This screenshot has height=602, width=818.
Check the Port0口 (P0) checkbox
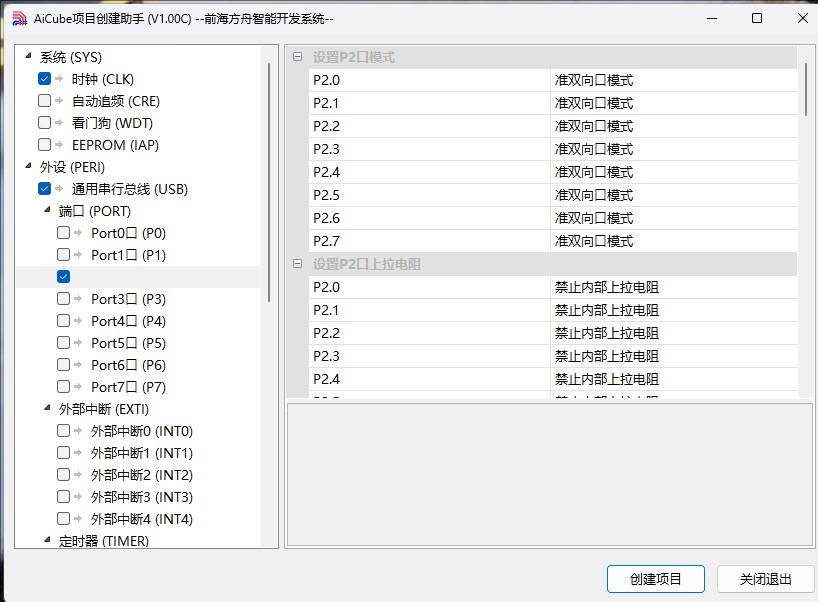pyautogui.click(x=64, y=233)
